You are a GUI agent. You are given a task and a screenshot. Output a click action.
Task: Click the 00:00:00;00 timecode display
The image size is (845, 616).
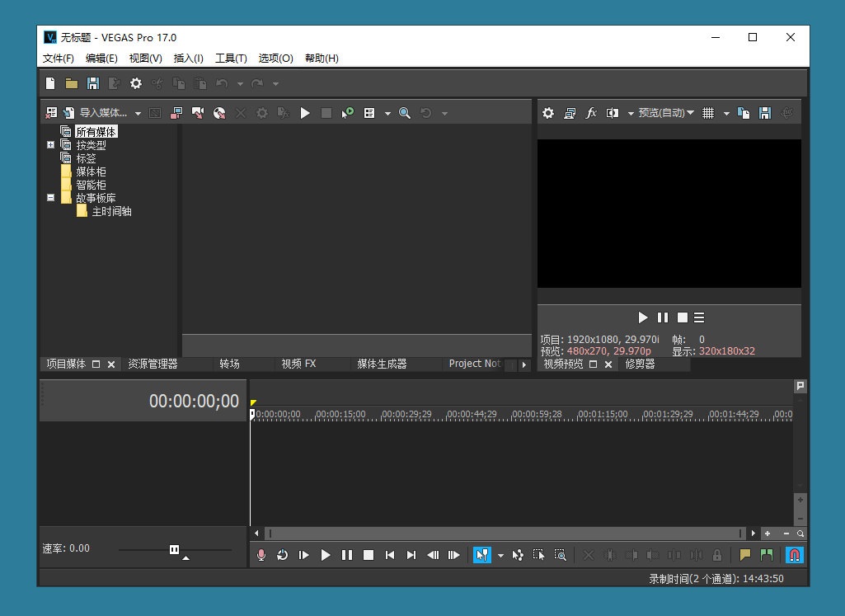tap(194, 402)
